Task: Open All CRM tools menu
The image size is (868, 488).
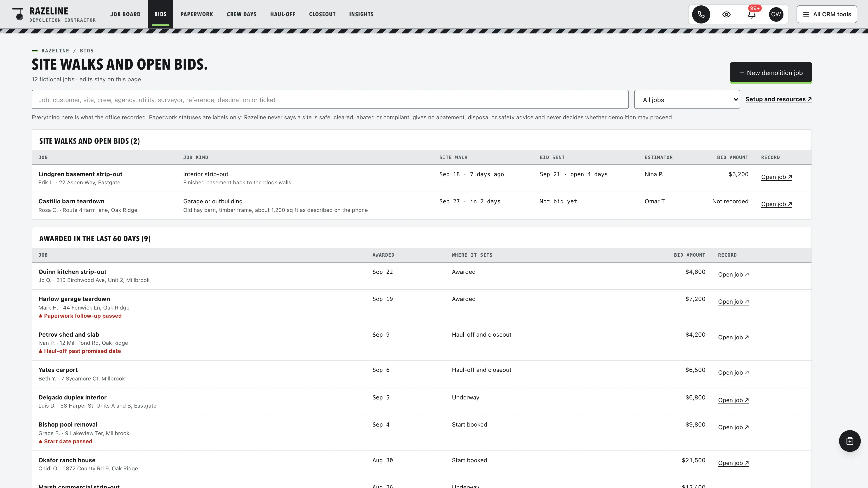Action: [x=827, y=14]
